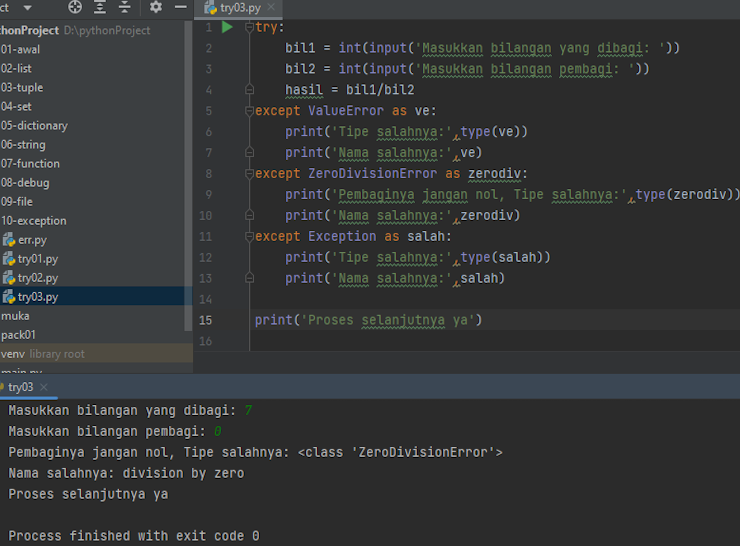Screen dimensions: 740x546
Task: Open try02.py in project tree
Action: pos(38,278)
